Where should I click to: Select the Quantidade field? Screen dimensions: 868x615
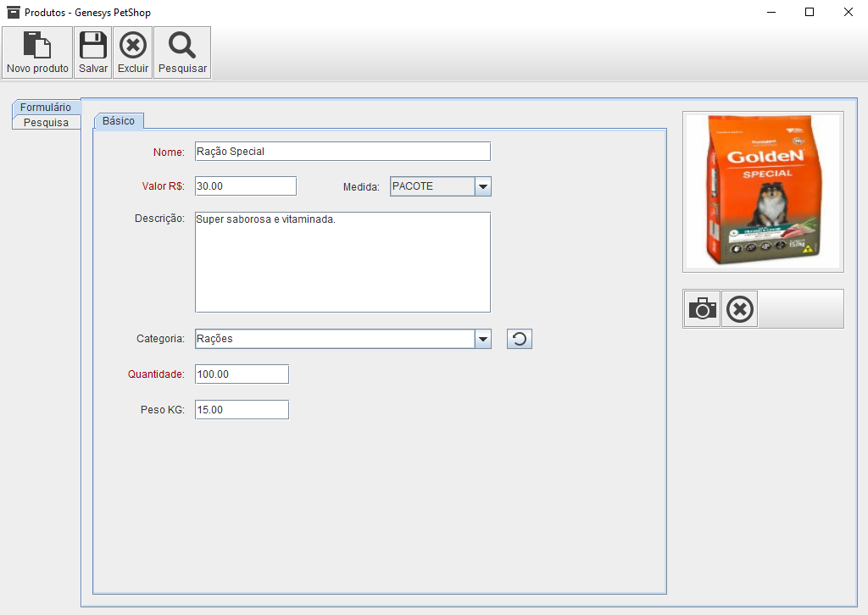(242, 374)
